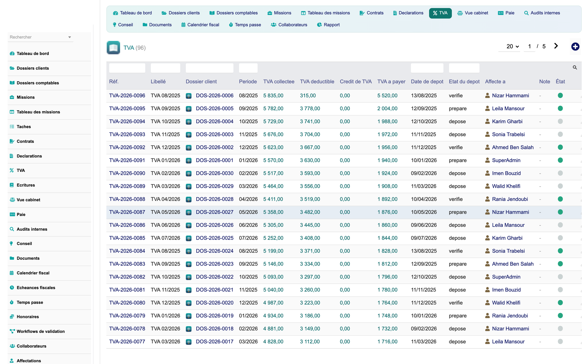Switch to the Declarations tab
The image size is (588, 364).
408,13
